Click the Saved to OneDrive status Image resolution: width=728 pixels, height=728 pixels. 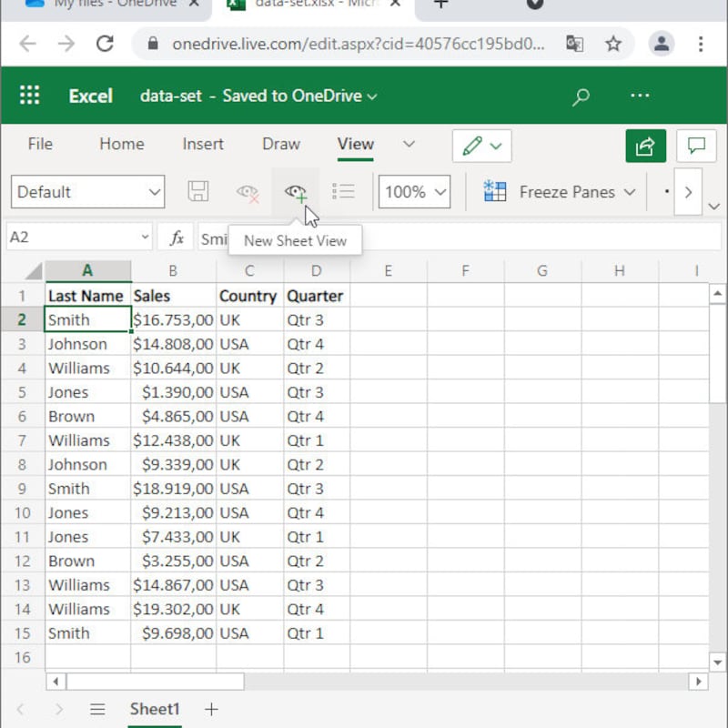291,95
